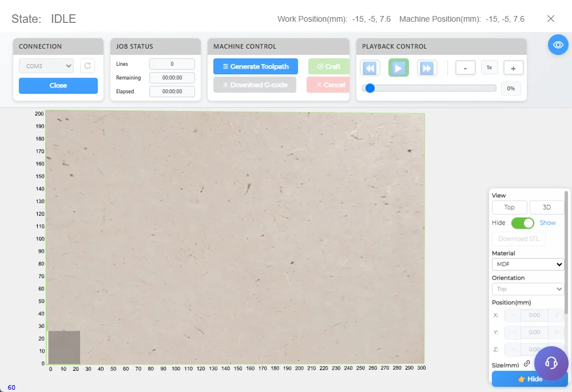572x392 pixels.
Task: Click the Show label link
Action: [547, 223]
